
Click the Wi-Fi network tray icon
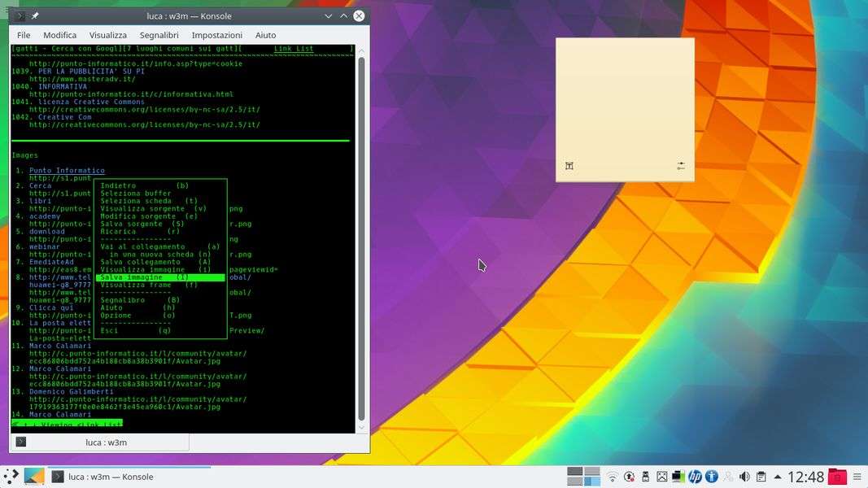click(x=612, y=477)
